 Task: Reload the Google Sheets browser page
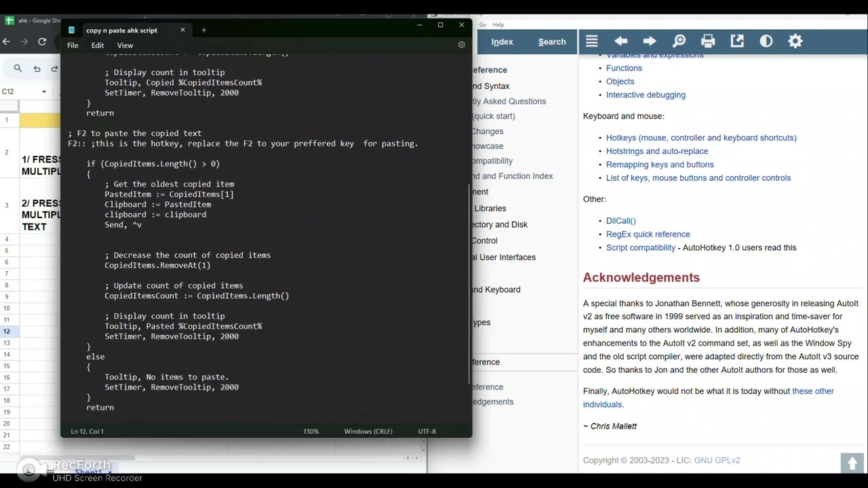42,41
